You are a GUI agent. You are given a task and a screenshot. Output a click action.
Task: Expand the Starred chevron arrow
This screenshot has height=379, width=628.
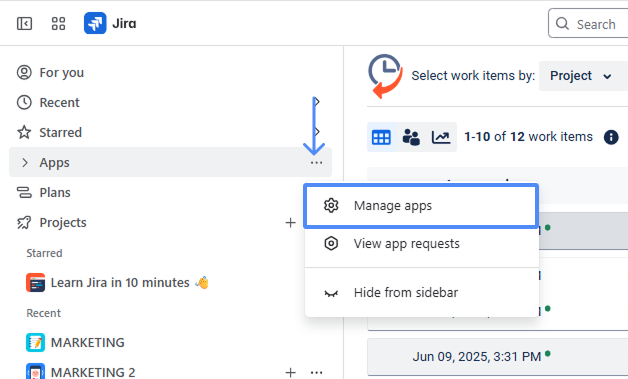click(x=318, y=131)
